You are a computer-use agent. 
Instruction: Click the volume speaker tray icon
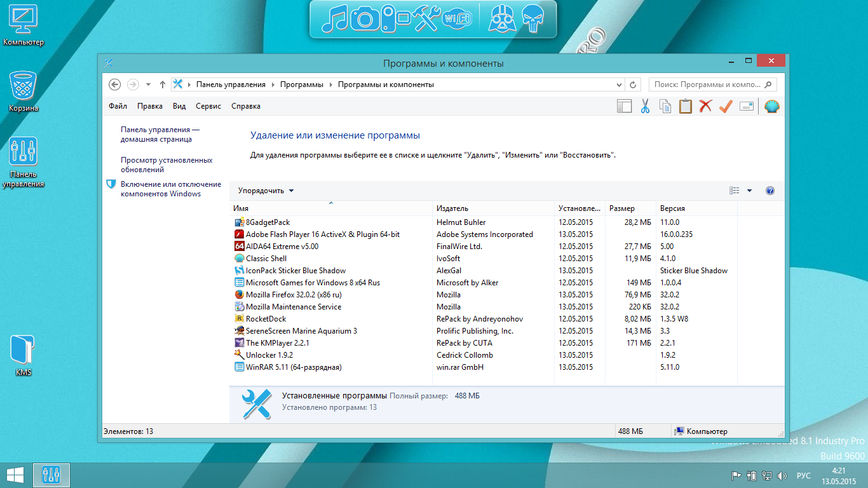point(782,475)
